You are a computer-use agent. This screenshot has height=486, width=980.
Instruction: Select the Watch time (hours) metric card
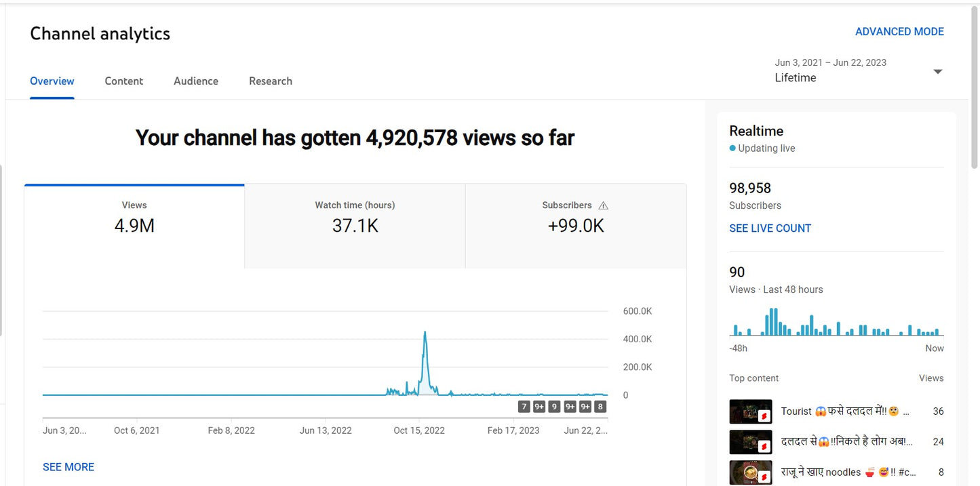point(354,224)
